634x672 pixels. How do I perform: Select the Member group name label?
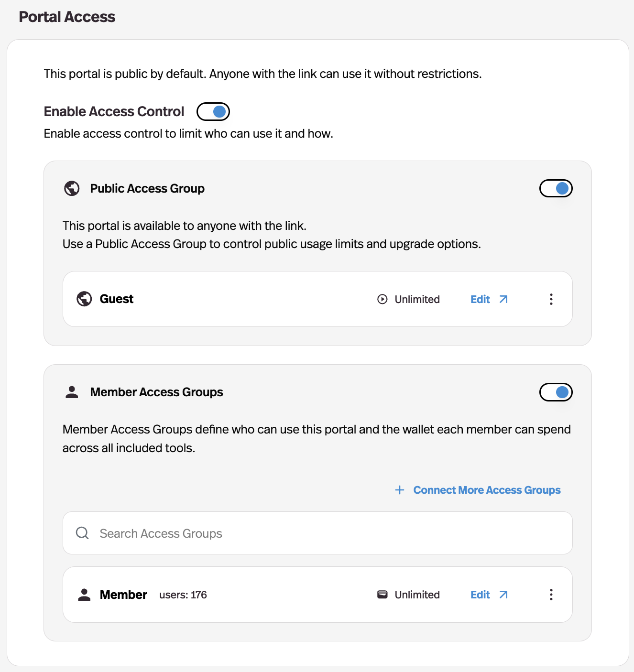pos(123,595)
